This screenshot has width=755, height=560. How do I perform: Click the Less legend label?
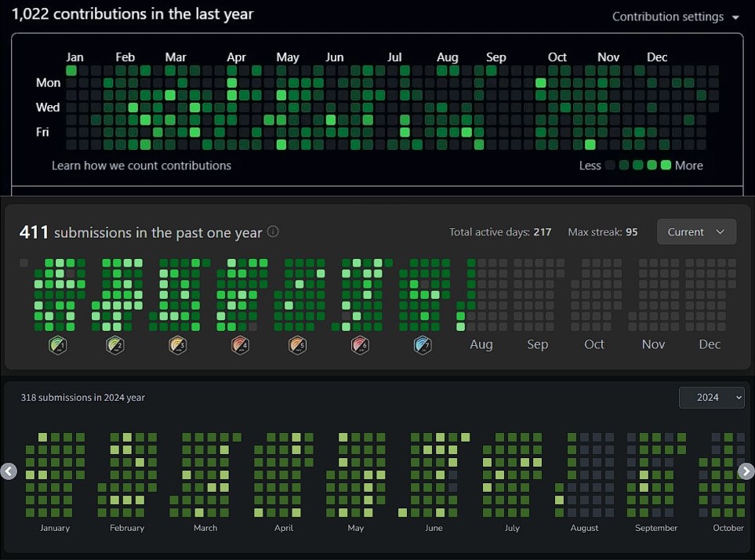point(590,165)
